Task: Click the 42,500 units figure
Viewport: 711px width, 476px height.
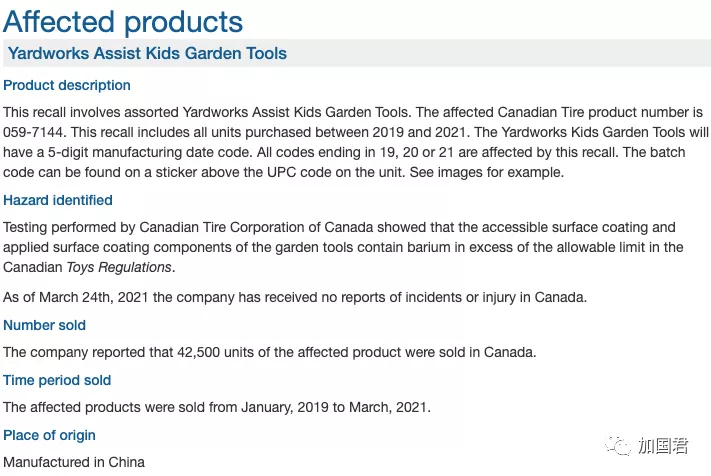Action: [x=215, y=352]
